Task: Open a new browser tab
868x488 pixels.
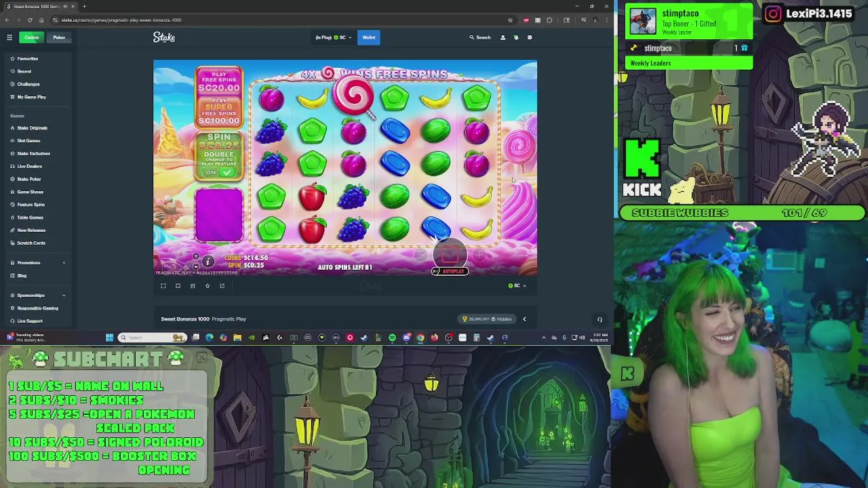Action: coord(84,6)
